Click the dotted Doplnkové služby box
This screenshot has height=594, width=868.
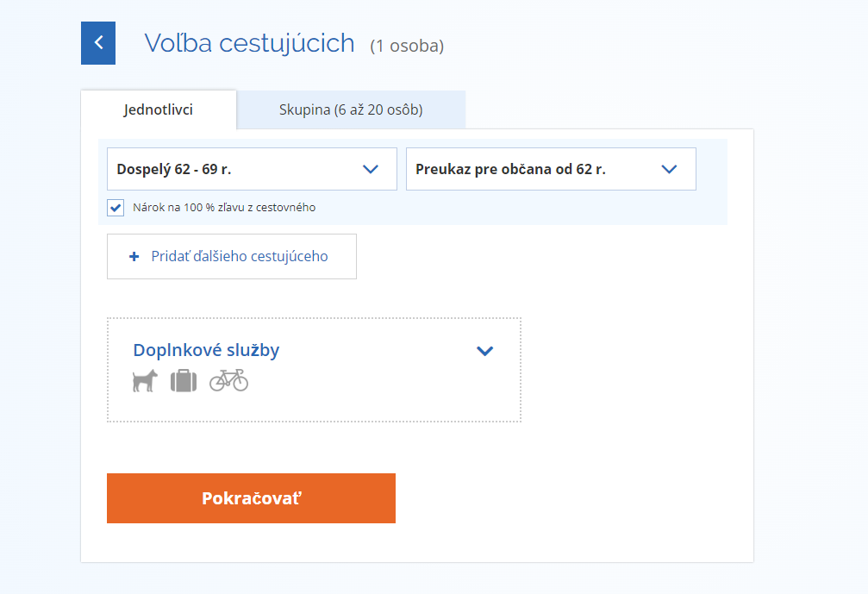pyautogui.click(x=314, y=370)
